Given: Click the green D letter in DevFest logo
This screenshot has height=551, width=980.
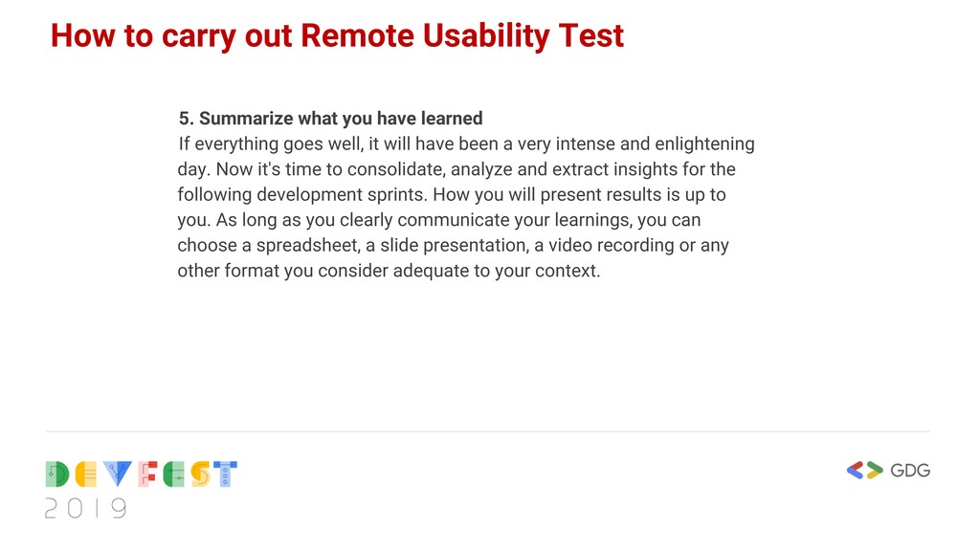Looking at the screenshot, I should tap(56, 474).
